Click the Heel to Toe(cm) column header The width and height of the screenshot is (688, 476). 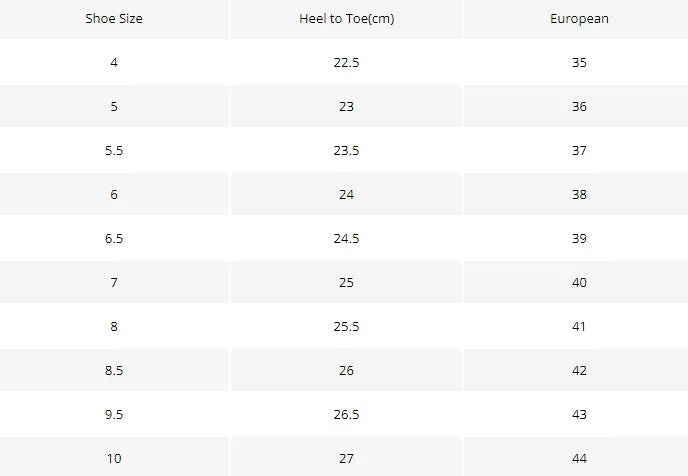click(346, 19)
